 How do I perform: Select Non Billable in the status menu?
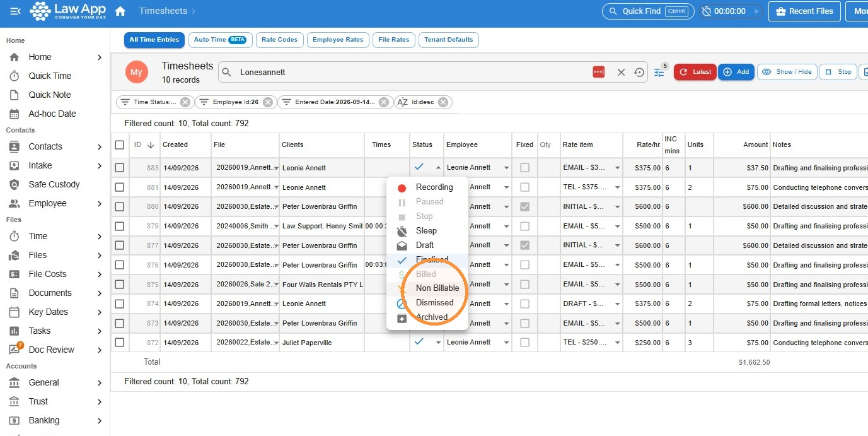click(427, 288)
